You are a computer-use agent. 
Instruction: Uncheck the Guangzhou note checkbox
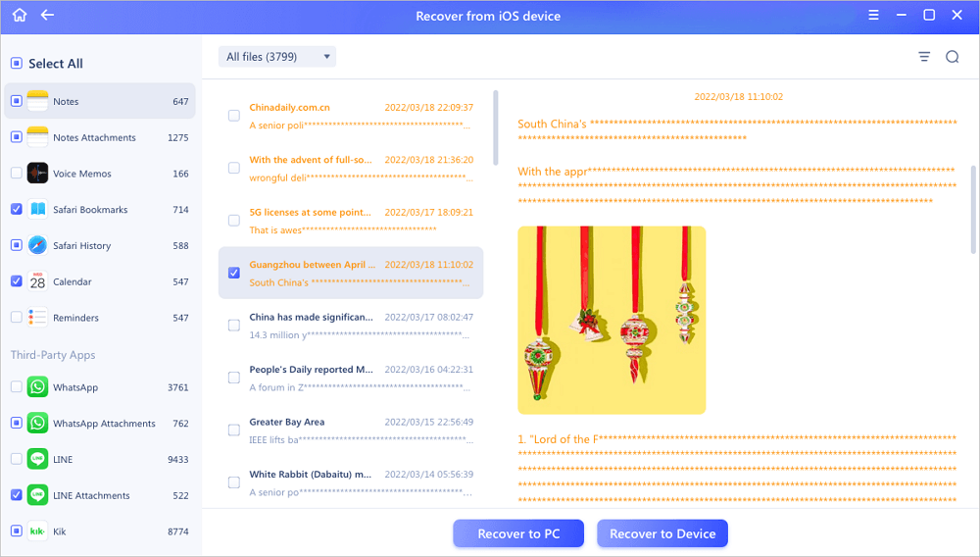pyautogui.click(x=234, y=273)
